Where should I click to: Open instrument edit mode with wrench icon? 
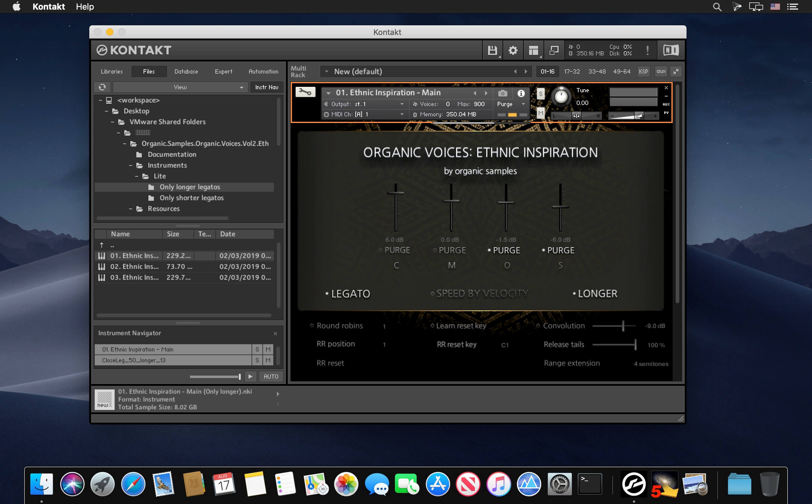[305, 92]
